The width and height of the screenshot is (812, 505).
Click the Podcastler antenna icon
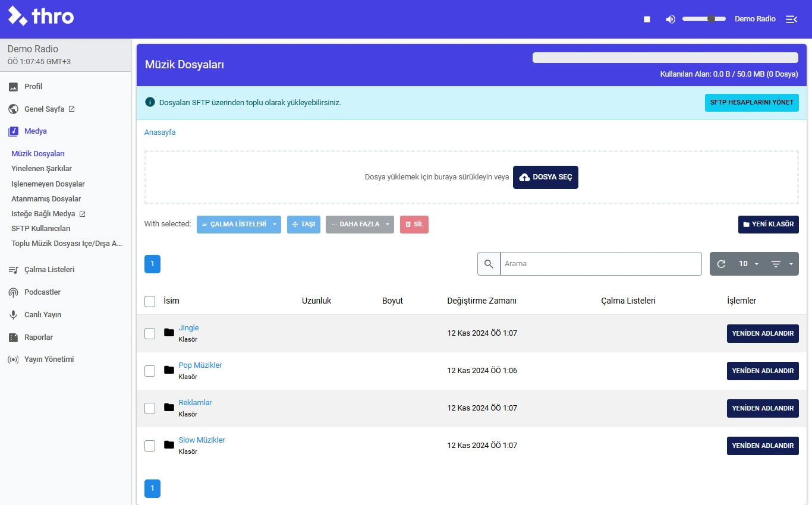pyautogui.click(x=13, y=292)
